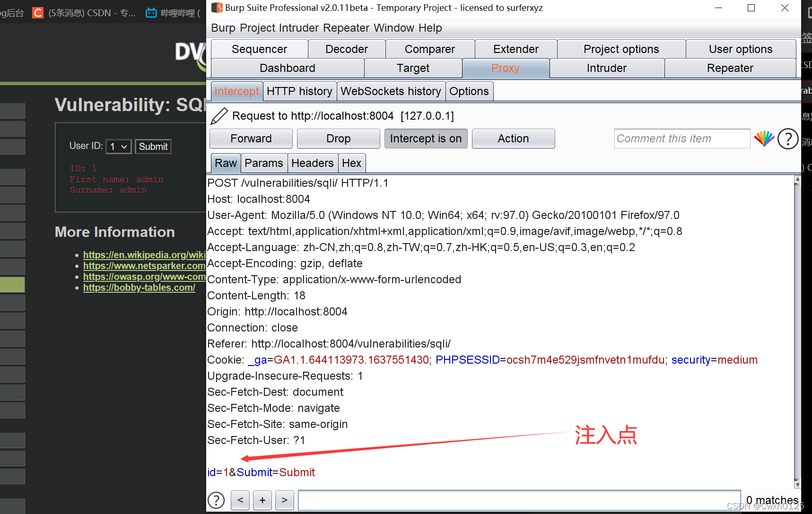Viewport: 812px width, 514px height.
Task: Open the Burp menu
Action: pos(223,28)
